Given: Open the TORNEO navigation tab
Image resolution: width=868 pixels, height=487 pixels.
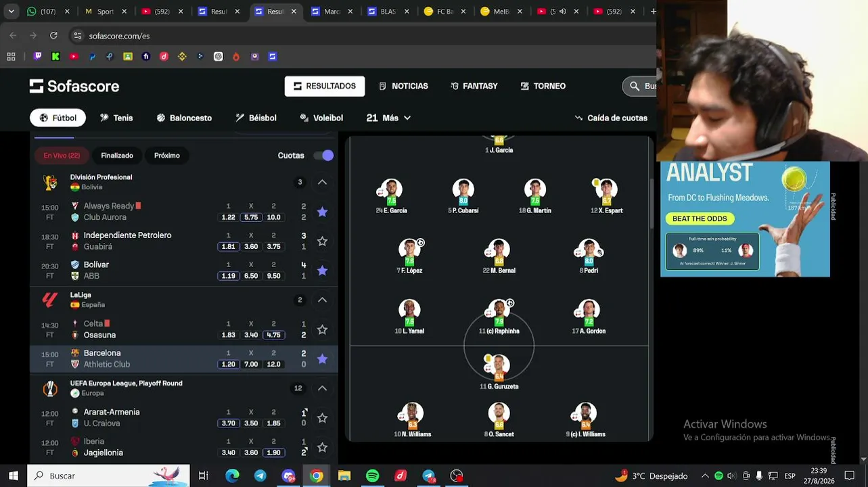Looking at the screenshot, I should coord(543,87).
